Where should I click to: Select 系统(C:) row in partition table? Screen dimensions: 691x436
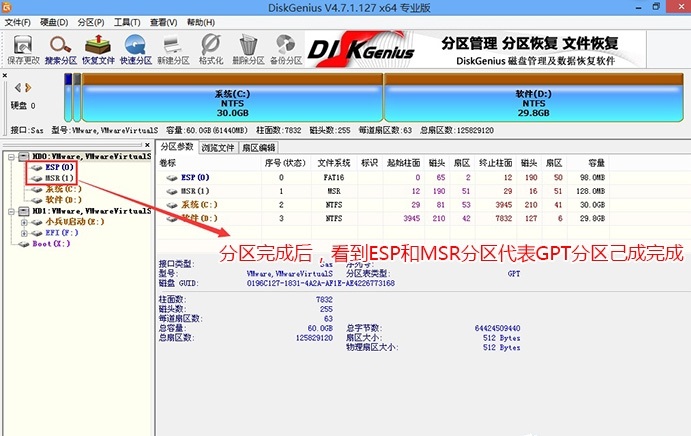point(383,205)
